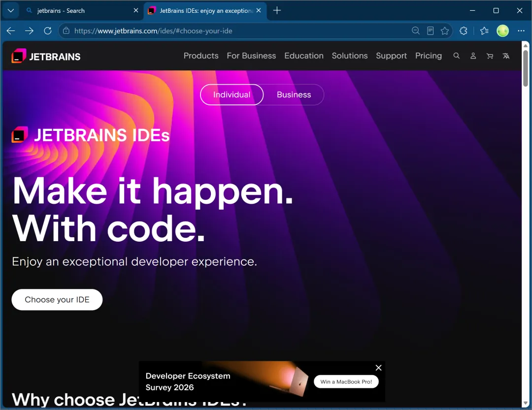Reload the page with refresh icon
The width and height of the screenshot is (532, 410).
pyautogui.click(x=47, y=31)
